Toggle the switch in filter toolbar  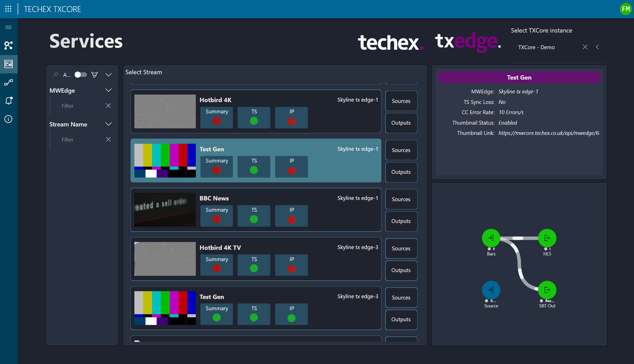coord(81,74)
